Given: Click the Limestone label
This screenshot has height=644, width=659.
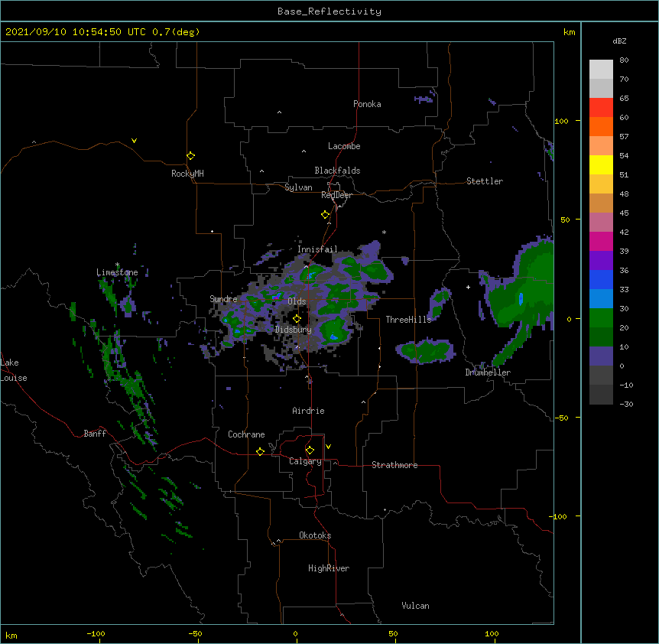Looking at the screenshot, I should tap(117, 272).
